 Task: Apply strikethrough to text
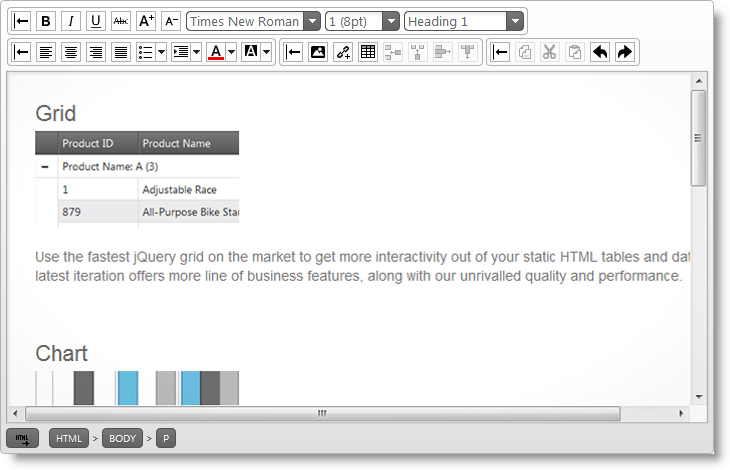(x=121, y=21)
